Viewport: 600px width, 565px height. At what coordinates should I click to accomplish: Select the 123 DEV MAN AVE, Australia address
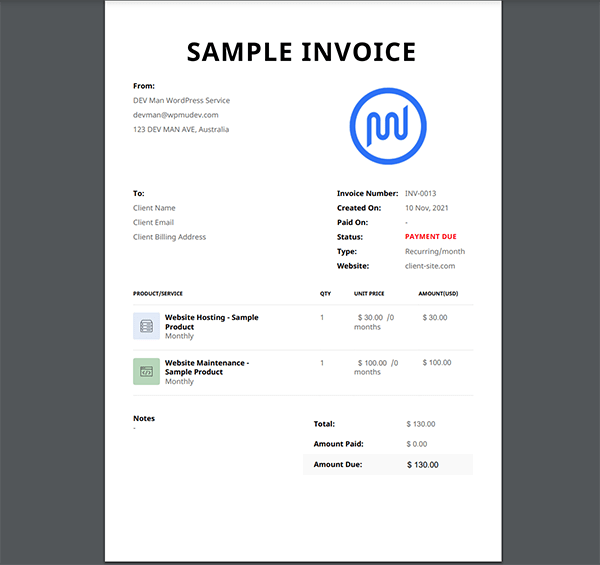tap(181, 130)
